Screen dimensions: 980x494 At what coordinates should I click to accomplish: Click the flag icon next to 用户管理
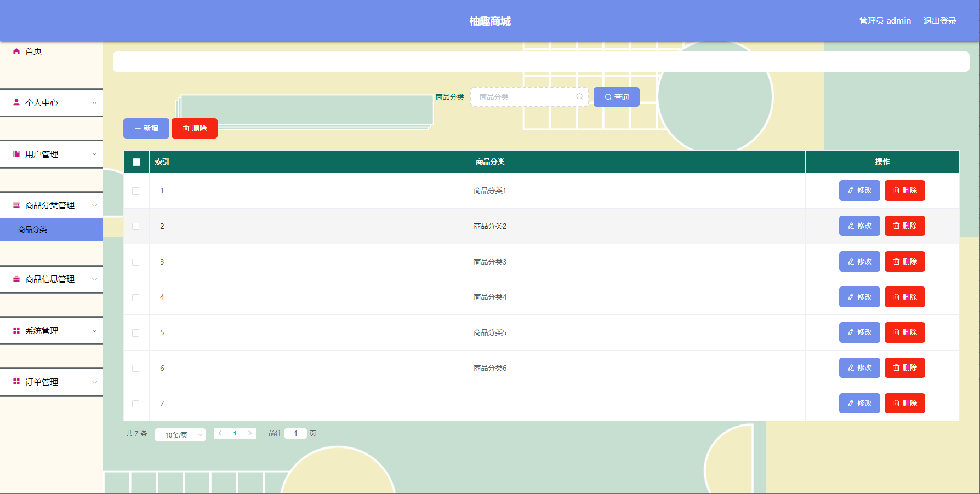pos(16,154)
